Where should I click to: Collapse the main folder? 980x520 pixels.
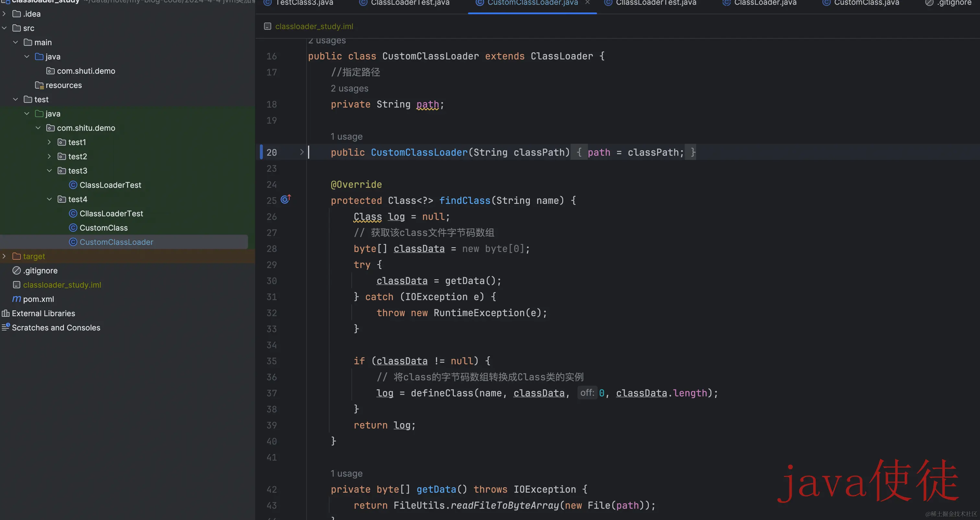tap(16, 42)
